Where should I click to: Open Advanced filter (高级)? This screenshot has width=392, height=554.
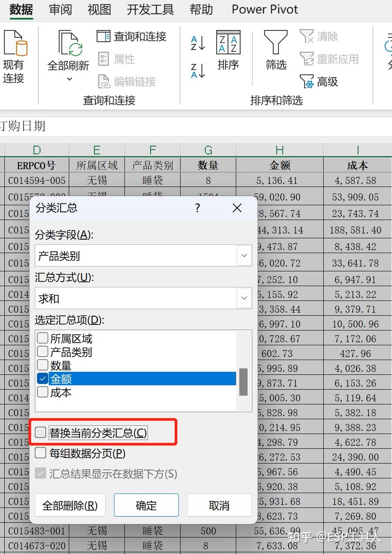click(x=319, y=82)
